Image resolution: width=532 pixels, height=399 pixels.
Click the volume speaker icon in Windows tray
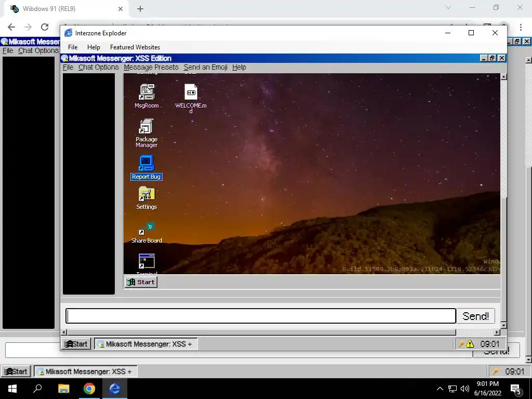tap(465, 389)
